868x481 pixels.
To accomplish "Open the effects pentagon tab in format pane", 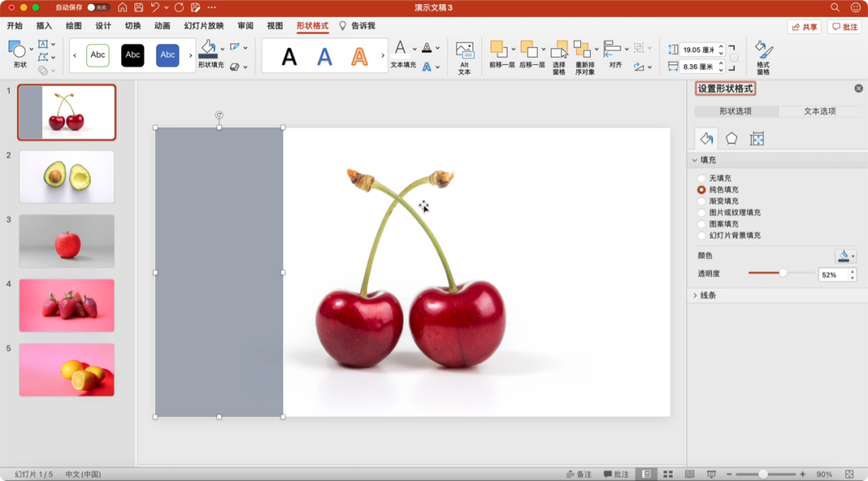I will click(x=731, y=138).
